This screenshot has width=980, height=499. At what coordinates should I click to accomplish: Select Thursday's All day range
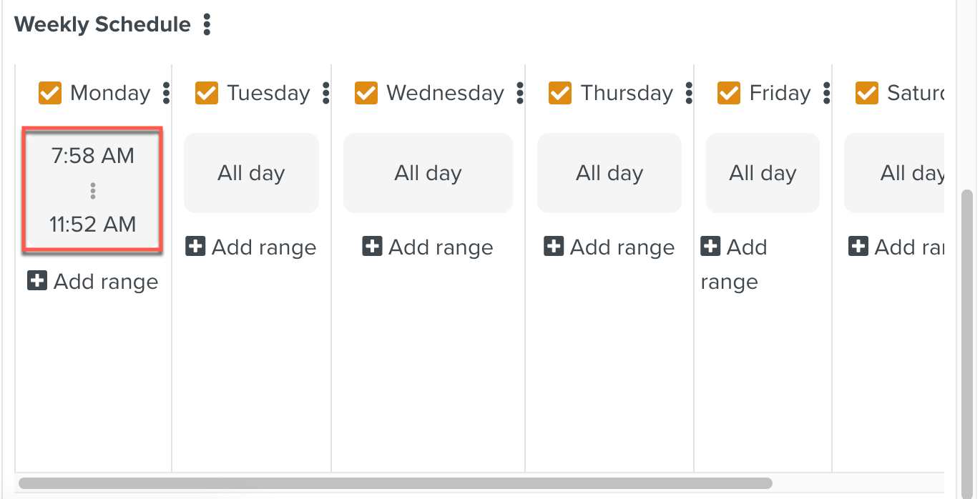click(609, 173)
